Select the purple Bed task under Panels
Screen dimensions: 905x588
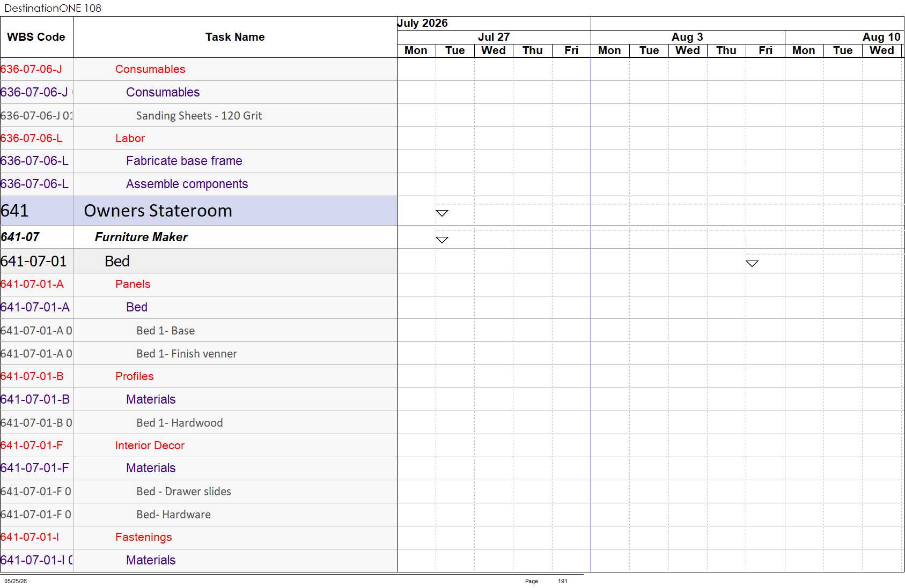tap(198, 307)
